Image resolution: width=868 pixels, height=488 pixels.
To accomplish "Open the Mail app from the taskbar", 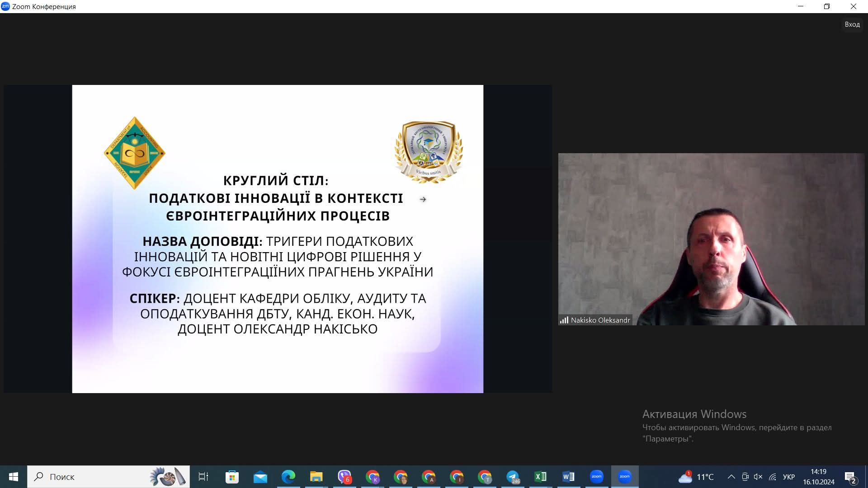I will click(x=260, y=477).
